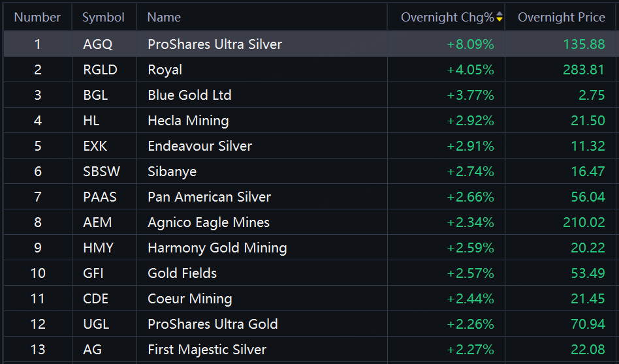Select Hecla Mining stock name

click(188, 121)
